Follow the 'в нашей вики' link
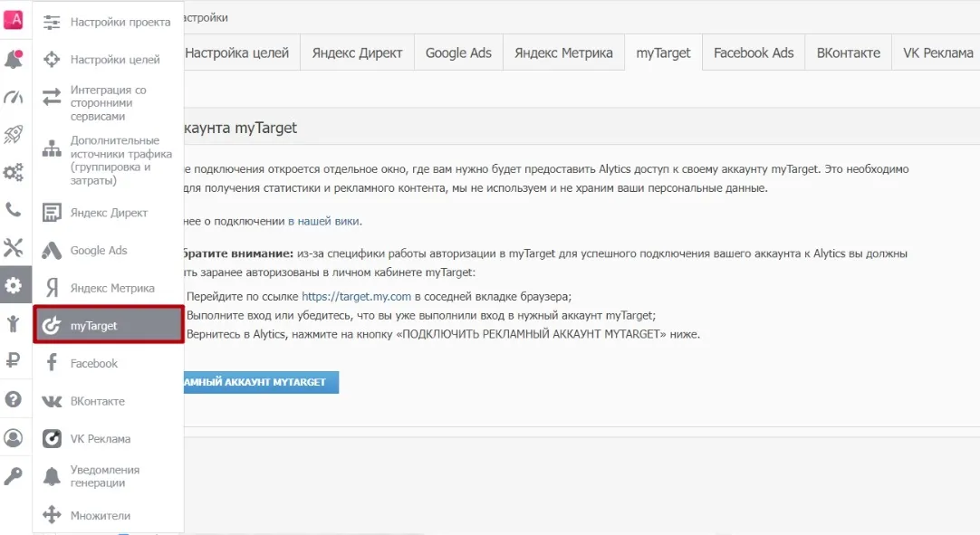The width and height of the screenshot is (980, 535). [x=323, y=221]
